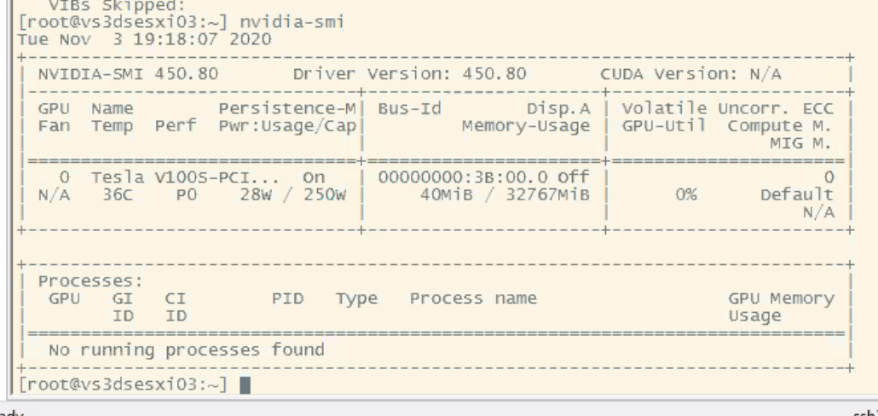Click the Process name column header
The height and width of the screenshot is (416, 878).
[473, 298]
